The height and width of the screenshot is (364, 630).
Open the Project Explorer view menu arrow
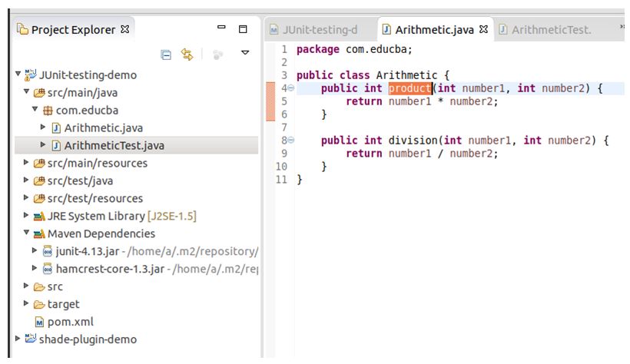tap(244, 53)
